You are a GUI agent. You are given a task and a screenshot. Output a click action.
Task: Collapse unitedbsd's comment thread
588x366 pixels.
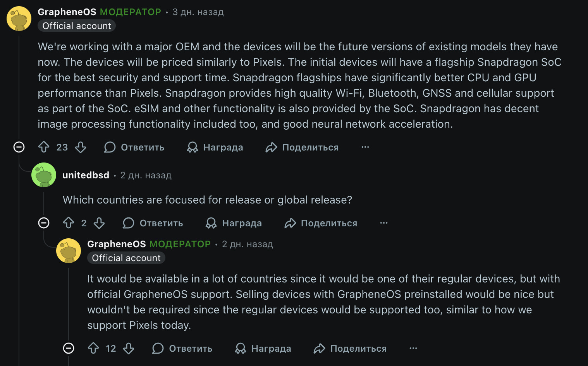[44, 223]
